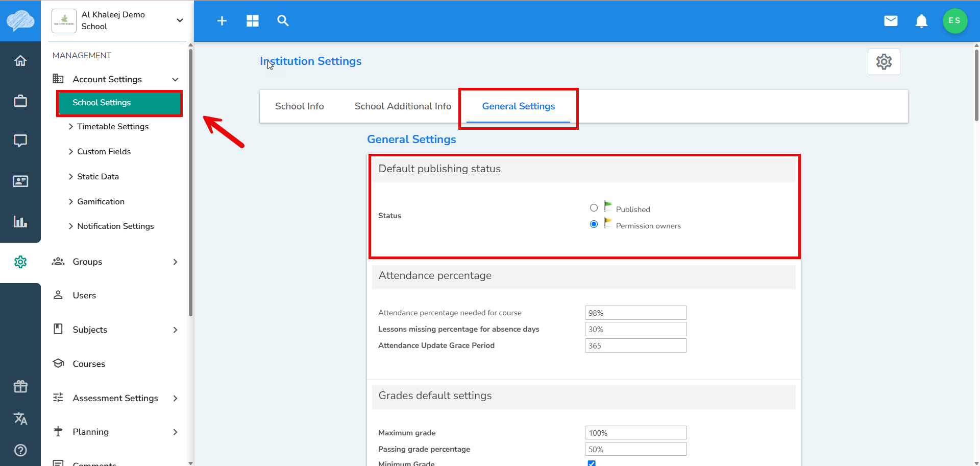Click the search magnifier icon
980x466 pixels.
(x=283, y=21)
